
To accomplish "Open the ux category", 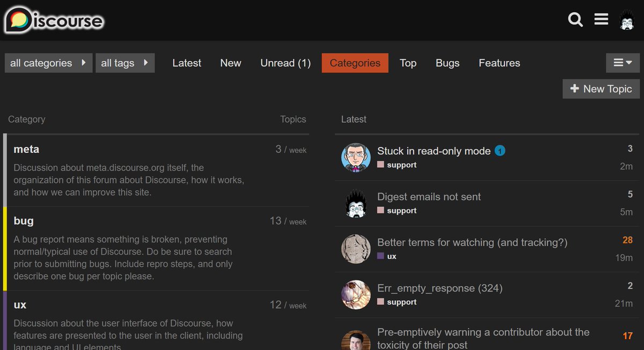I will point(20,305).
